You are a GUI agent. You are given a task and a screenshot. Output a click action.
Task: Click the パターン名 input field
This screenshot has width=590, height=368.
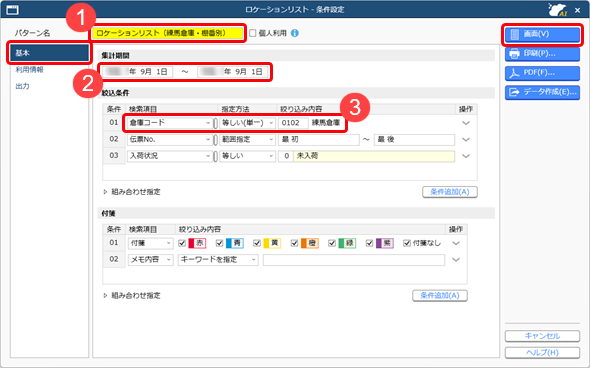(x=168, y=33)
